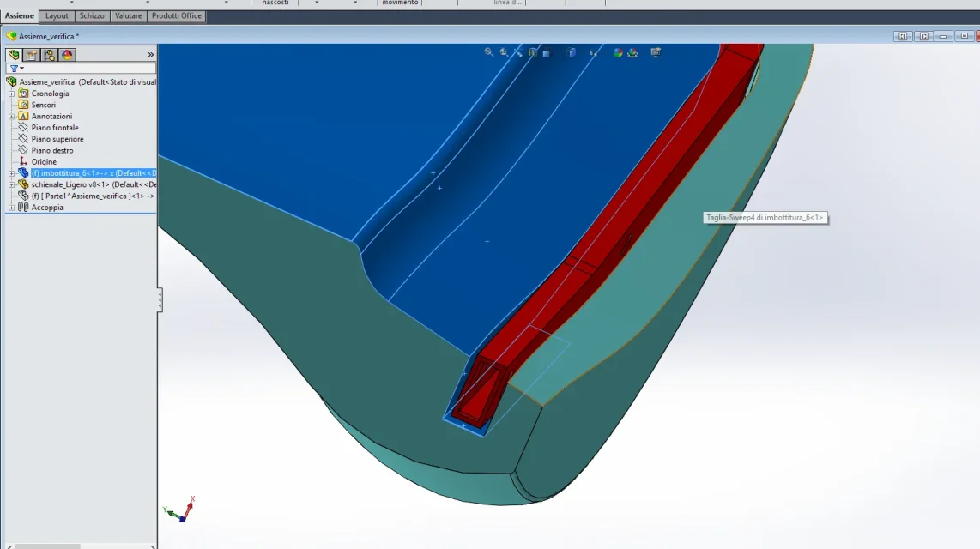Open the Apply Scene icon

[x=632, y=52]
